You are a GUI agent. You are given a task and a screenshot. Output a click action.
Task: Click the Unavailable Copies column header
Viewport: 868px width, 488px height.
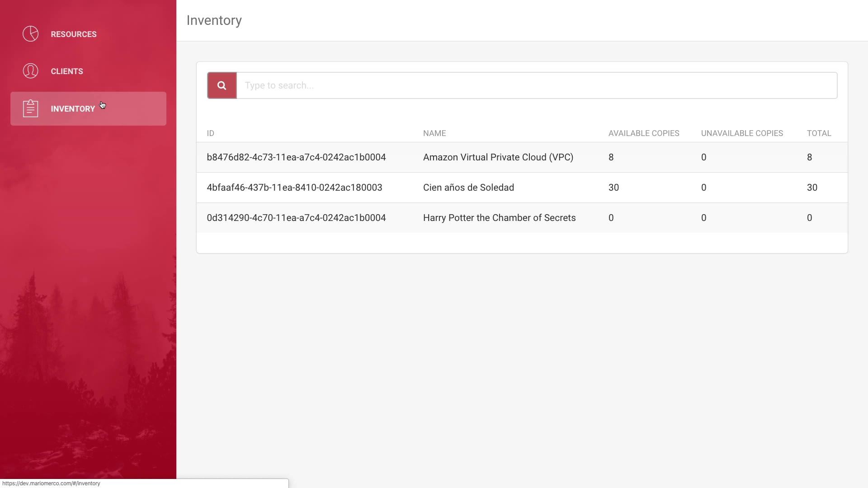pos(742,133)
